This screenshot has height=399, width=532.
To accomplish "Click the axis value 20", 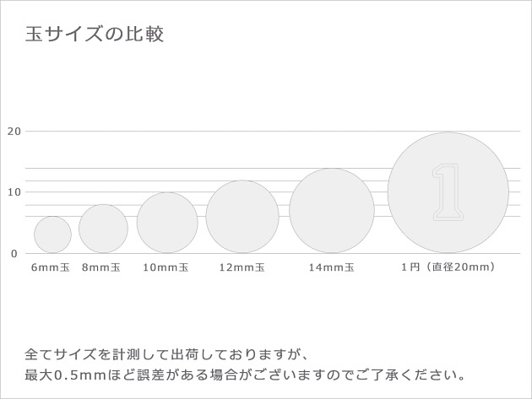I will pos(14,132).
